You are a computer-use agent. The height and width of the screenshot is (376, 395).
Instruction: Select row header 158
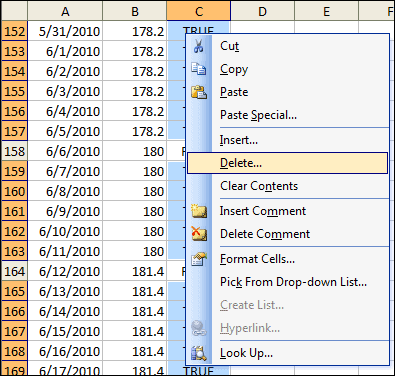[14, 151]
